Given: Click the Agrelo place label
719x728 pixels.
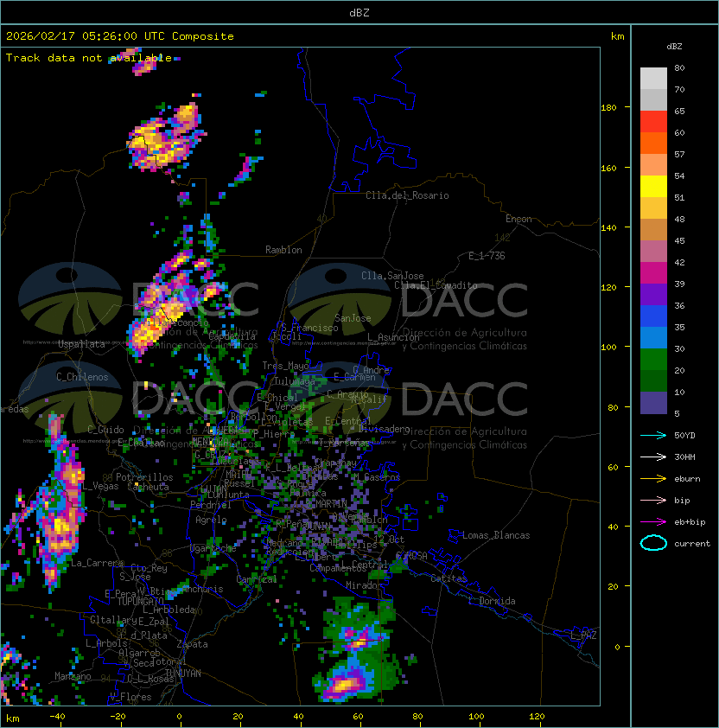Looking at the screenshot, I should (211, 520).
